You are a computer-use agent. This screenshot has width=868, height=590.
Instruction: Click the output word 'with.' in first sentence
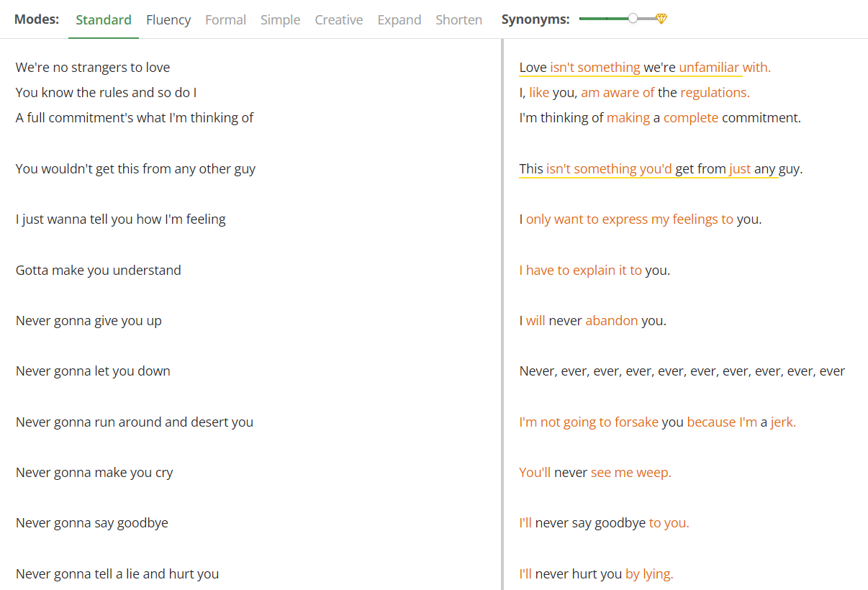point(756,68)
